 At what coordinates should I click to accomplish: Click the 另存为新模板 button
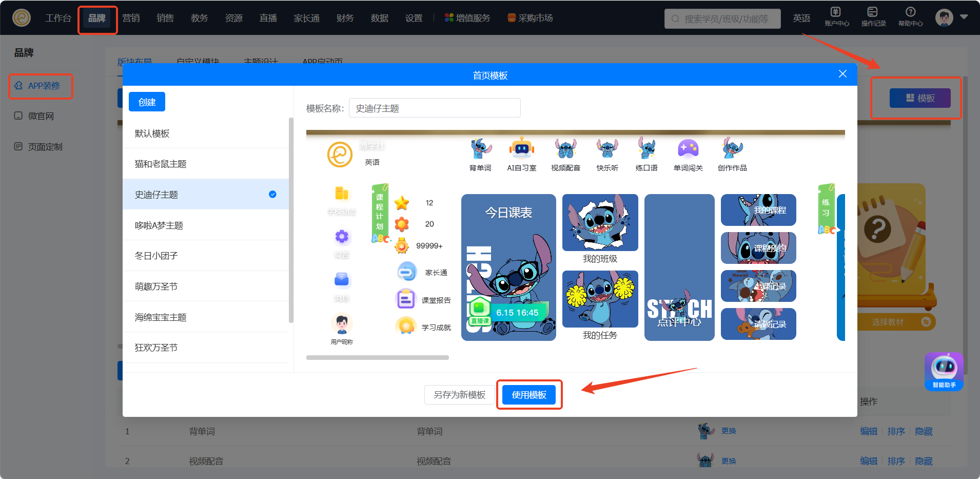point(459,395)
